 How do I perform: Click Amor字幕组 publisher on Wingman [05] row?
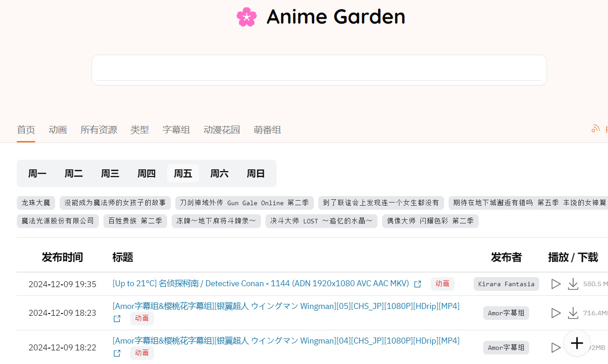506,313
